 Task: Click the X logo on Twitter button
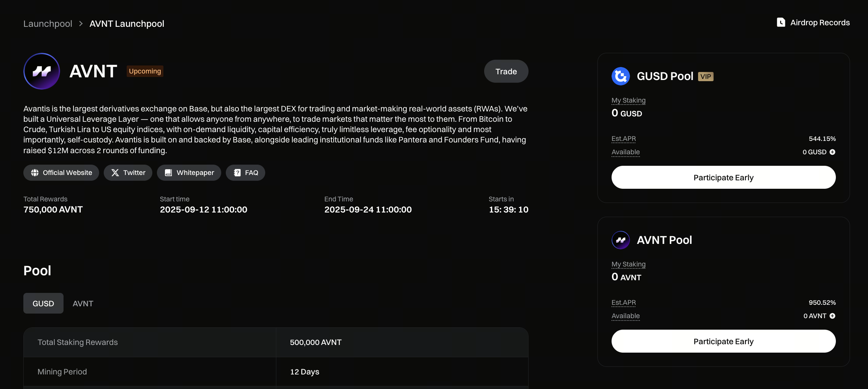(115, 173)
